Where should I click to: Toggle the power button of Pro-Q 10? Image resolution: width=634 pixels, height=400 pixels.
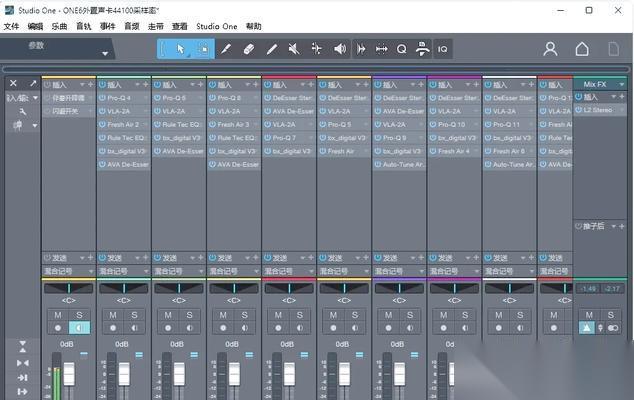[x=433, y=125]
